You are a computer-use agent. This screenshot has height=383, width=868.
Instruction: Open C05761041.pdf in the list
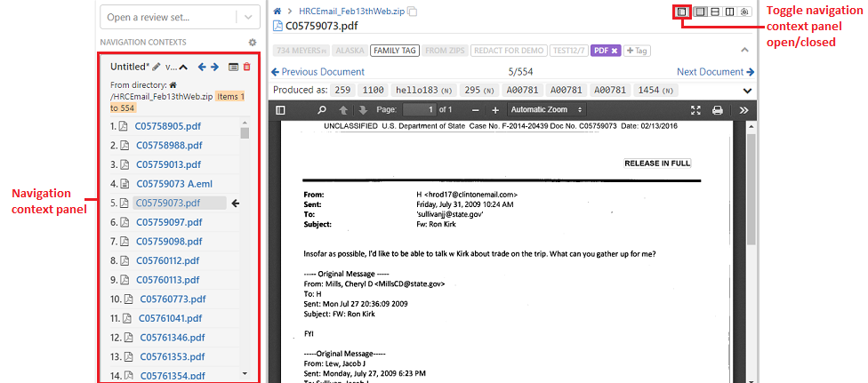click(x=171, y=318)
